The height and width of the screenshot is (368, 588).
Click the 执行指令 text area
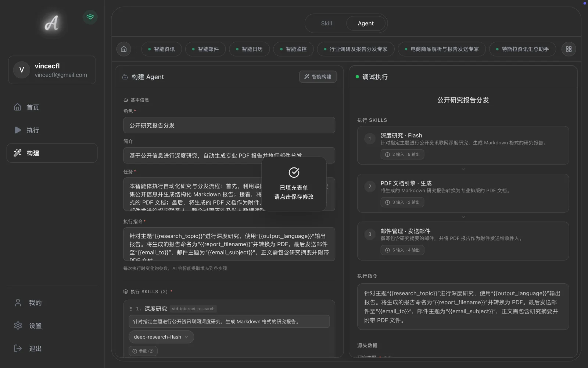(x=229, y=244)
